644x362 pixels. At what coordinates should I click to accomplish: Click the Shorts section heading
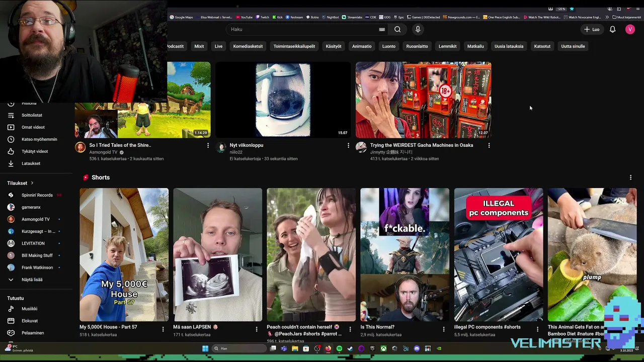[x=101, y=177]
